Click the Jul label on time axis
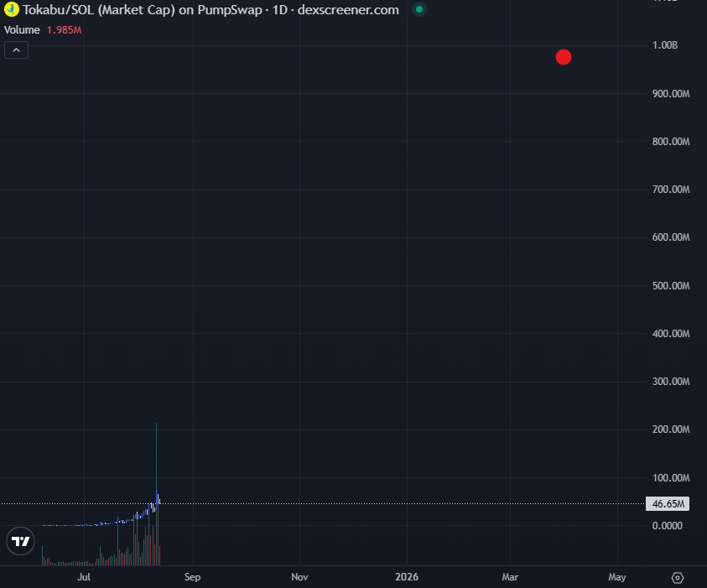 point(84,577)
